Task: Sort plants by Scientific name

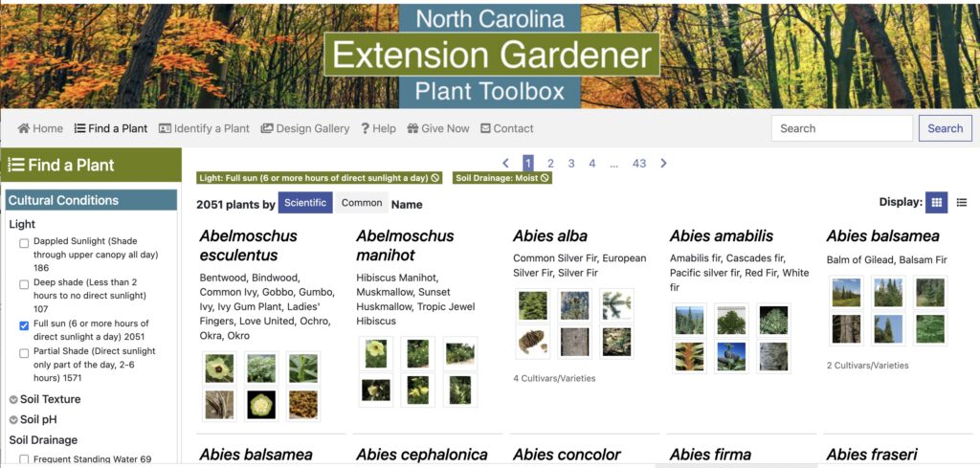Action: click(x=305, y=203)
